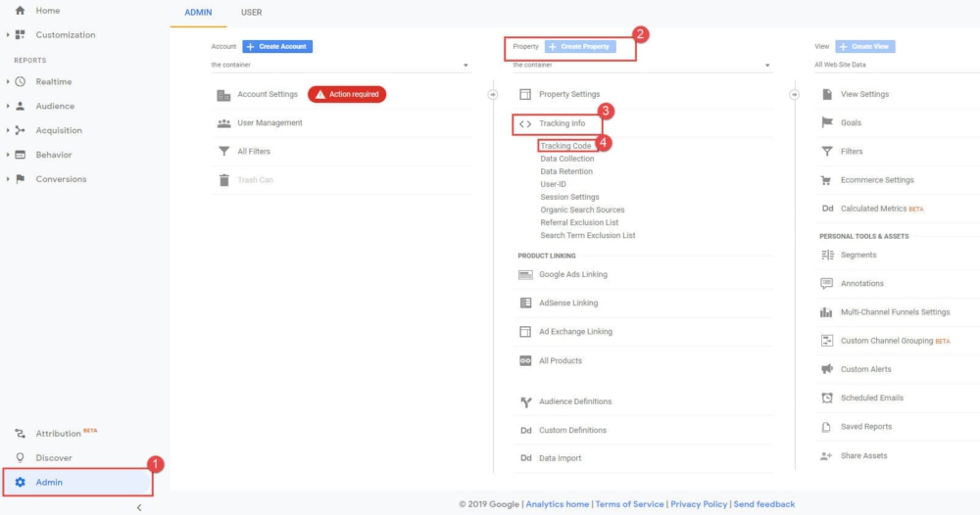Click the arrow between Account and Property columns
Screen dimensions: 980x515
pos(493,95)
